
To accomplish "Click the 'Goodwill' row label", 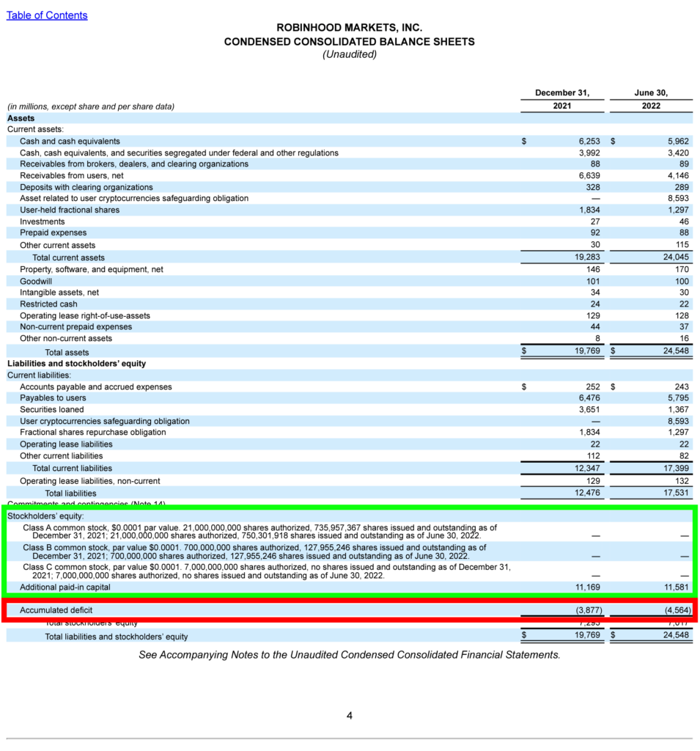I will [x=36, y=282].
